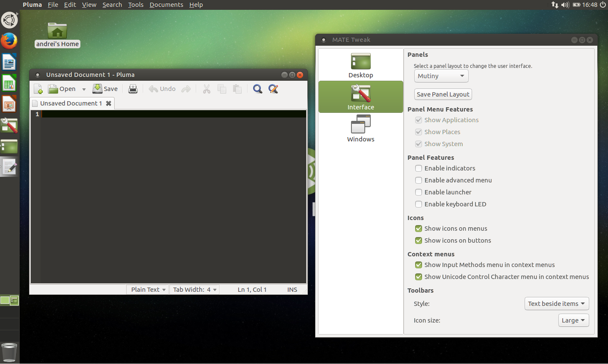Open Find with the magnifier icon
608x364 pixels.
coord(257,89)
